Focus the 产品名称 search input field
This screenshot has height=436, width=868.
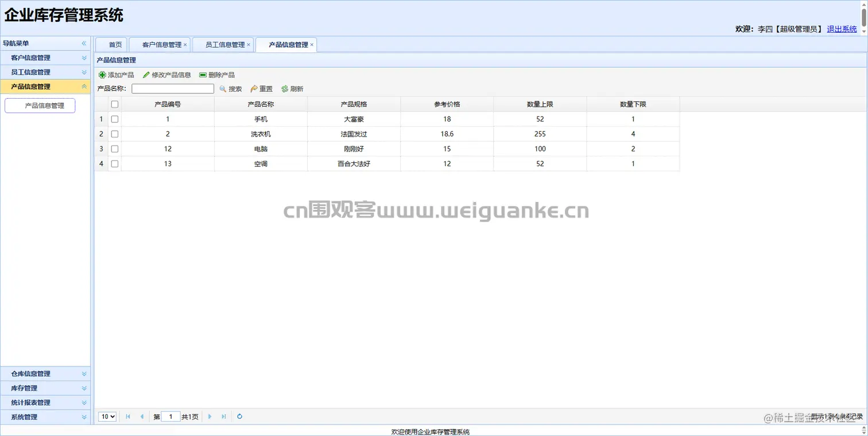click(173, 89)
